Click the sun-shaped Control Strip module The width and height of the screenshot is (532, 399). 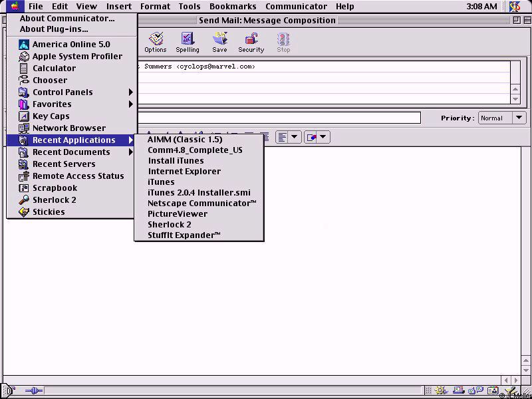(x=440, y=391)
